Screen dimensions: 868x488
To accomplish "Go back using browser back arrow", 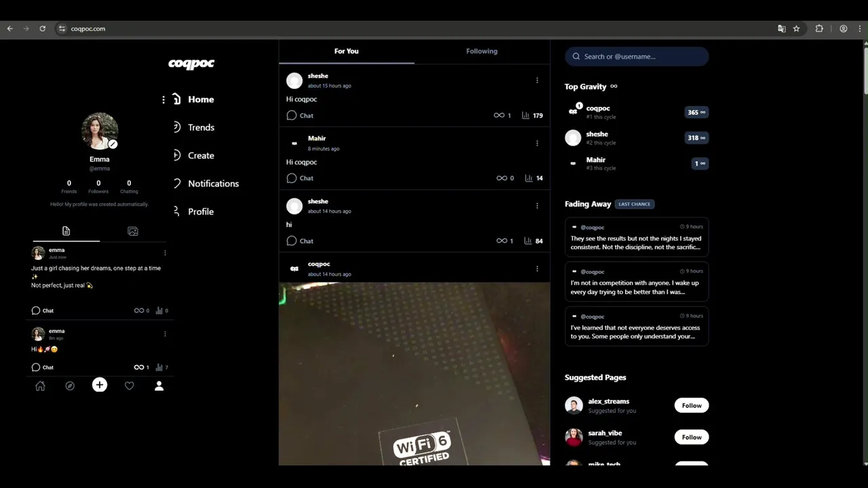I will point(9,28).
